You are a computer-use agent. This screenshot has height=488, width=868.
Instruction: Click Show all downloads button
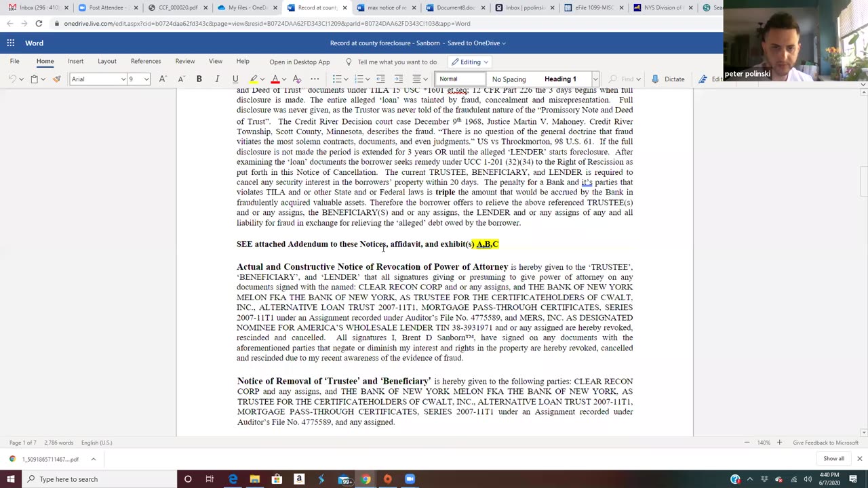(833, 459)
